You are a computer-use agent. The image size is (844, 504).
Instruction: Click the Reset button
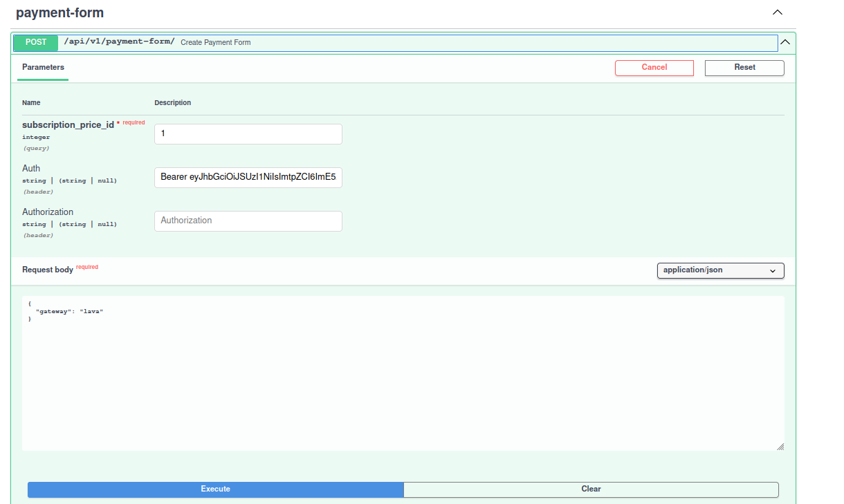744,68
